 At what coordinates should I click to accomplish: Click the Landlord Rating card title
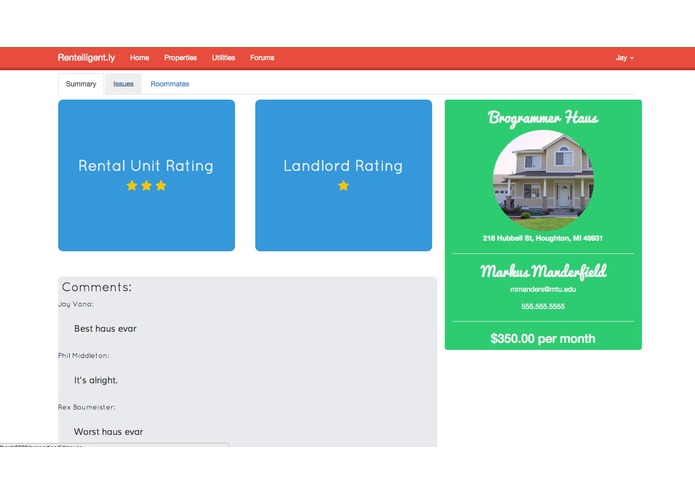tap(343, 166)
